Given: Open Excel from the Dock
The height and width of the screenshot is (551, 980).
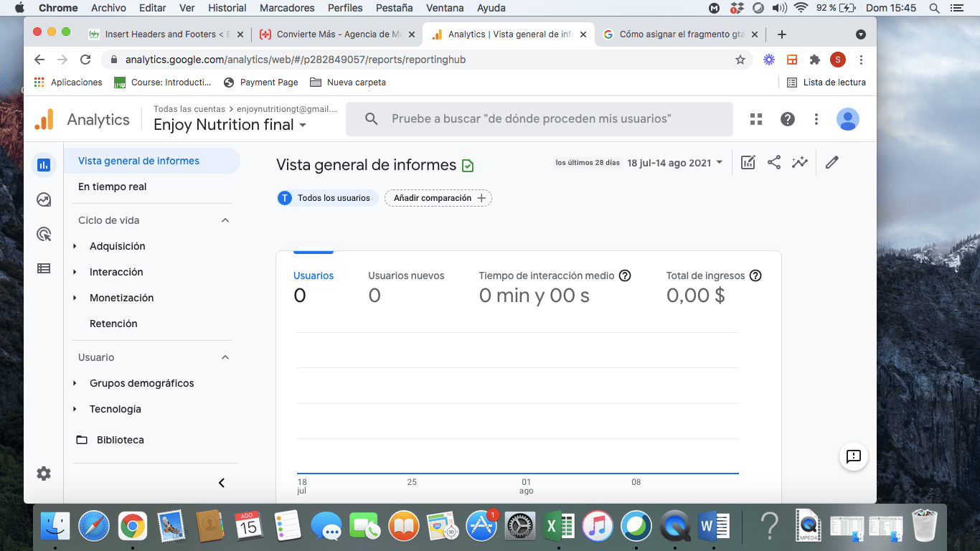Looking at the screenshot, I should (x=558, y=527).
